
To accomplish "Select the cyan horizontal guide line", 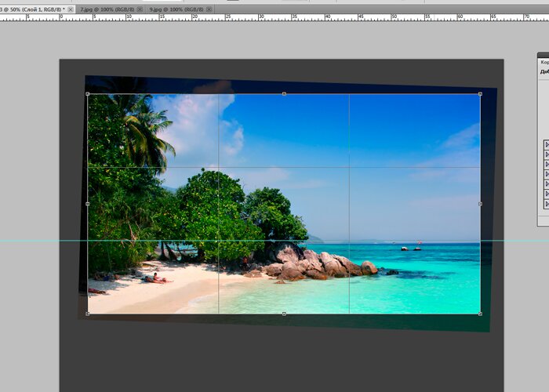I will [x=274, y=241].
